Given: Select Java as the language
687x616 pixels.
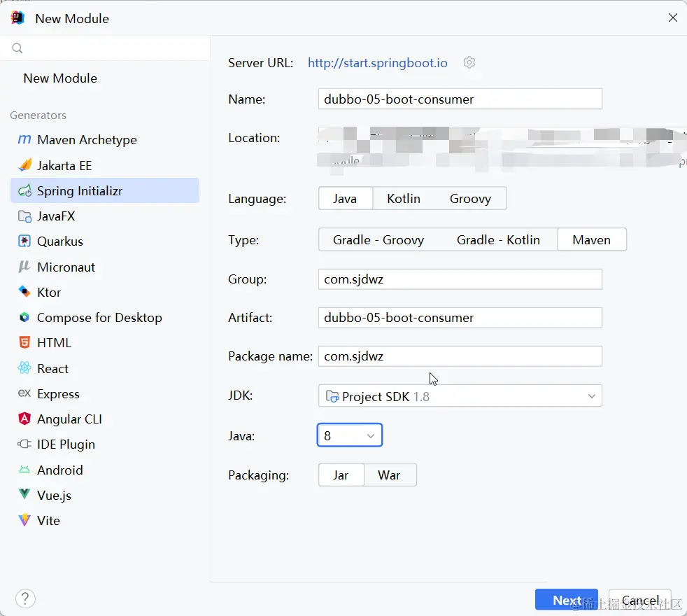Looking at the screenshot, I should 345,199.
